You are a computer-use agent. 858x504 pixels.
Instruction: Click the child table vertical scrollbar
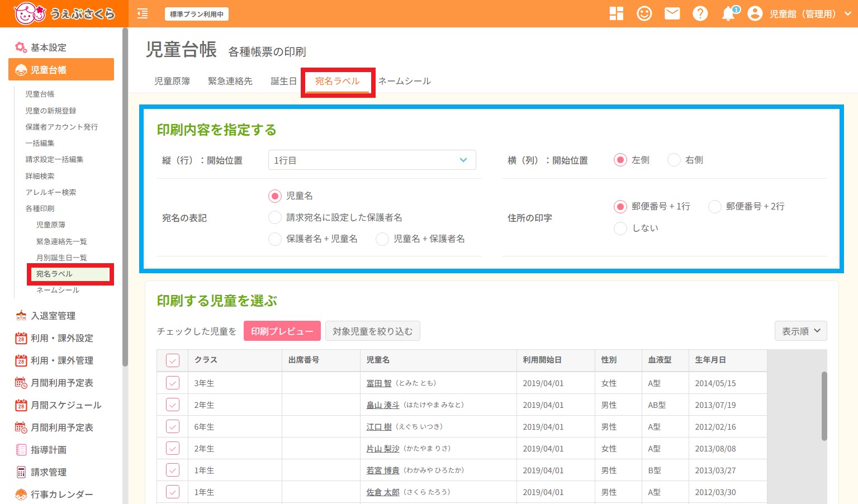(824, 406)
